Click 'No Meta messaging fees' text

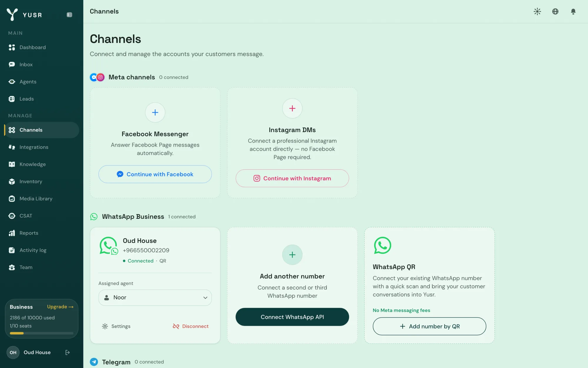(x=401, y=310)
